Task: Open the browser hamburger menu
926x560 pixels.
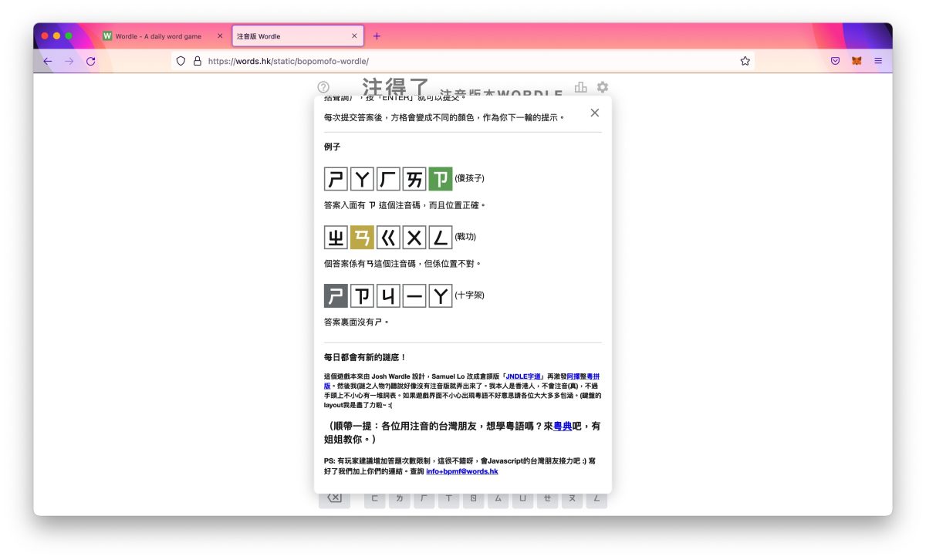Action: coord(878,61)
